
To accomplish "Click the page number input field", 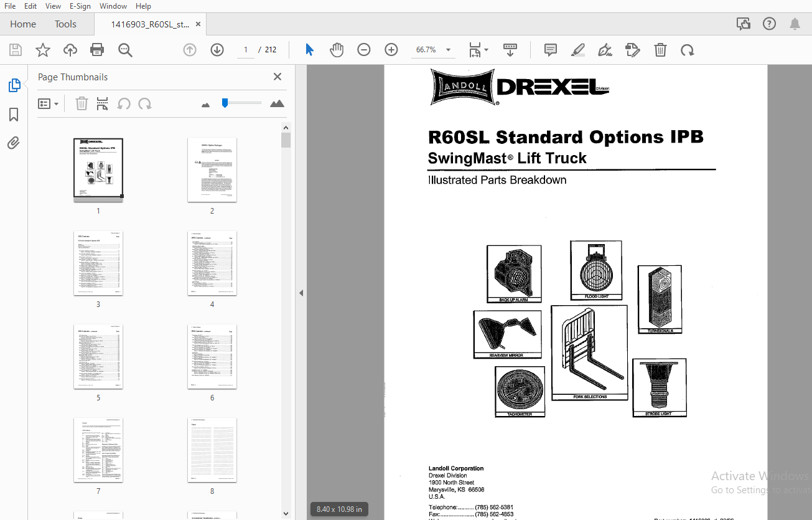I will coord(246,50).
